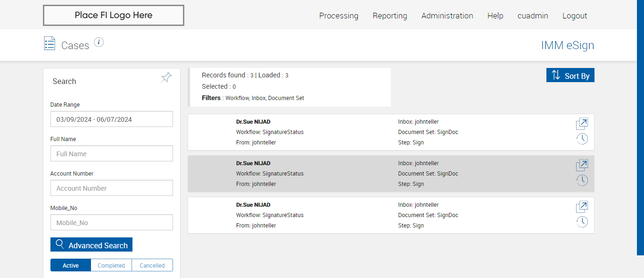
Task: Click the info icon beside Cases
Action: pos(99,42)
